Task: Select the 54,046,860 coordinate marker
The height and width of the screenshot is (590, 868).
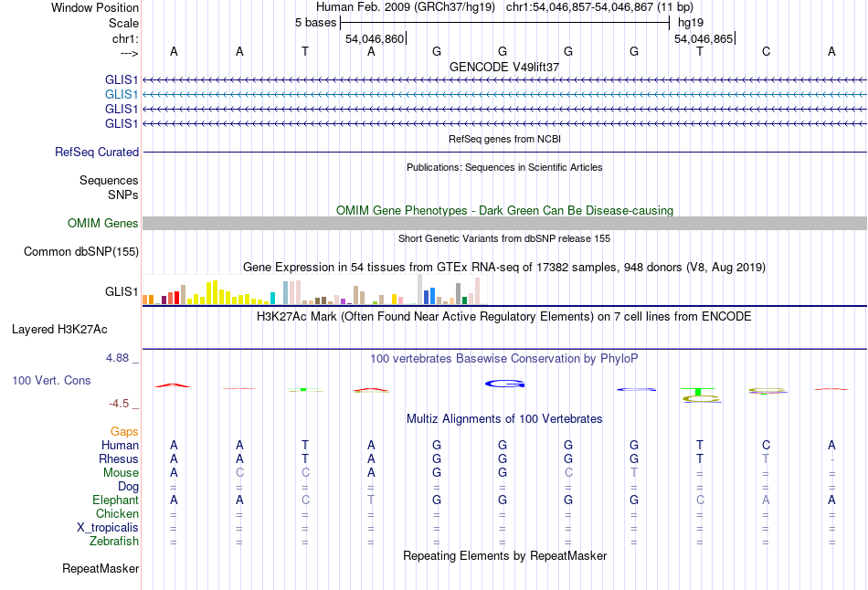Action: [x=375, y=38]
